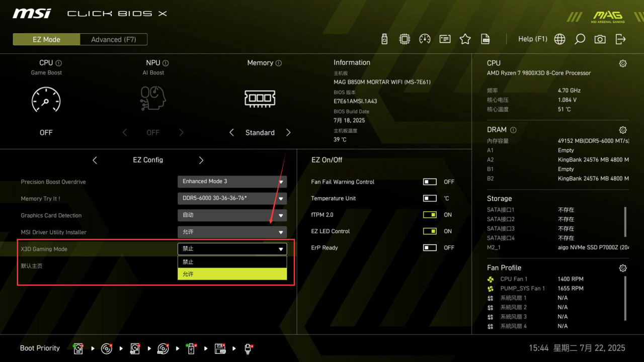Open the info icon beside CPU Game Boost
This screenshot has width=644, height=362.
click(x=59, y=63)
